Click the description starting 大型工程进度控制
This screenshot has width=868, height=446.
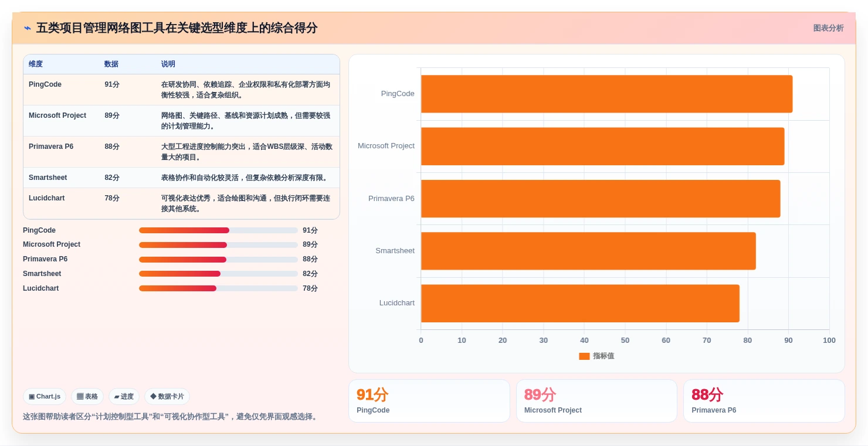[247, 152]
